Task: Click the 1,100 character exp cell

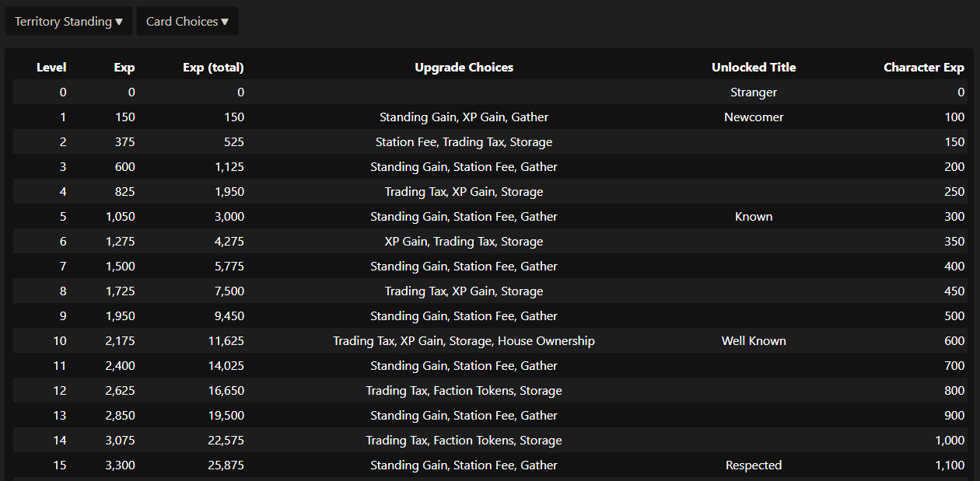Action: [950, 465]
